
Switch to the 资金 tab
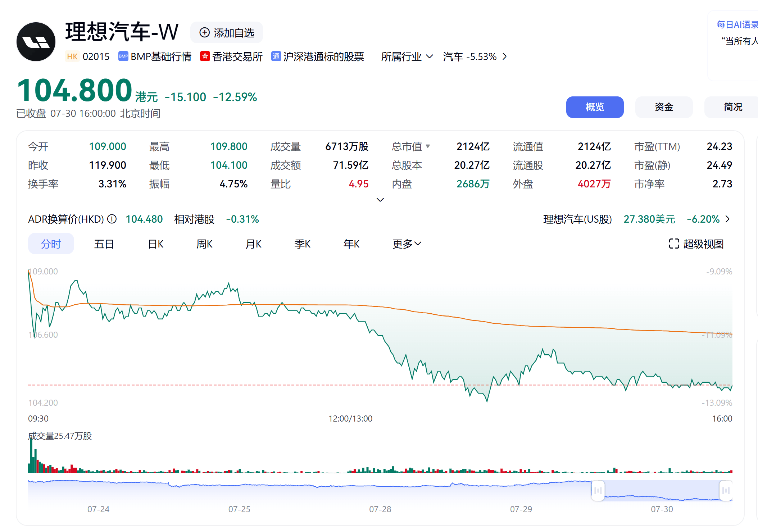(664, 107)
